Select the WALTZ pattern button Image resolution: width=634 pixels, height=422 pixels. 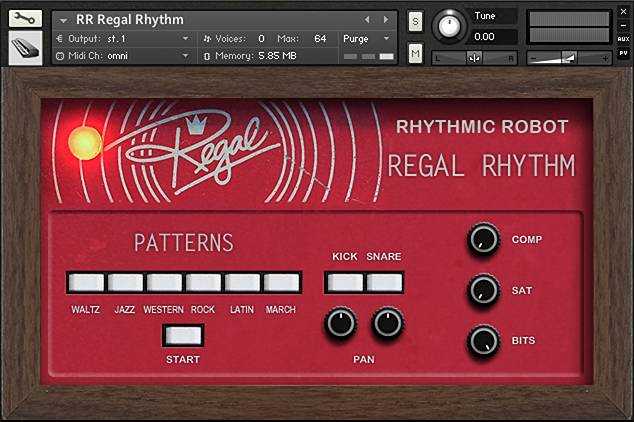pos(87,282)
